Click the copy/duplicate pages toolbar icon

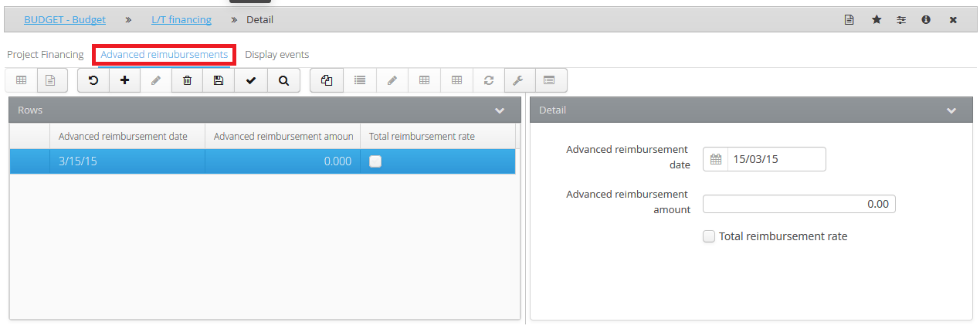coord(327,80)
